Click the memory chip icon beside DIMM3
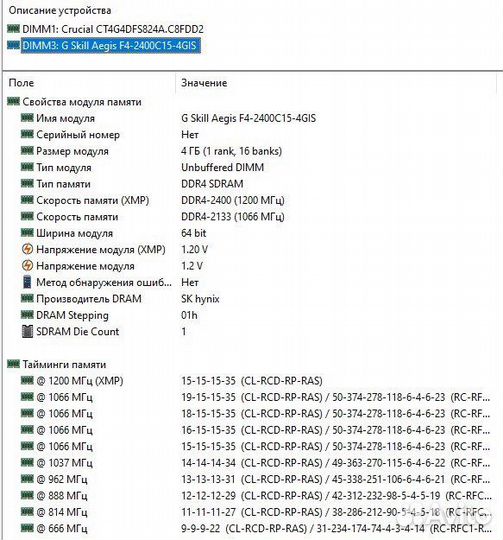503x540 pixels. [13, 45]
